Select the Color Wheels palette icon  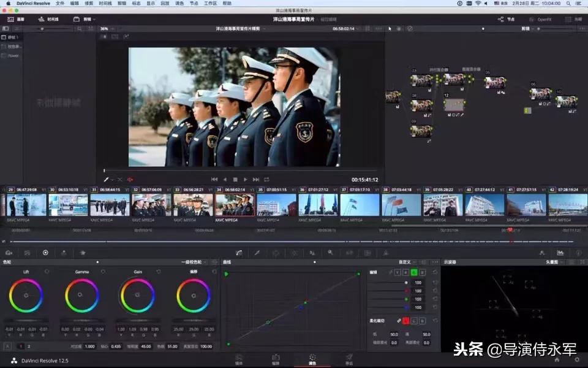45,253
